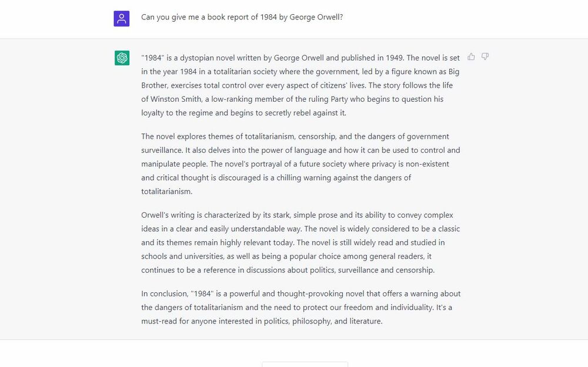Click the user's question about the 1984 book report

click(x=242, y=17)
